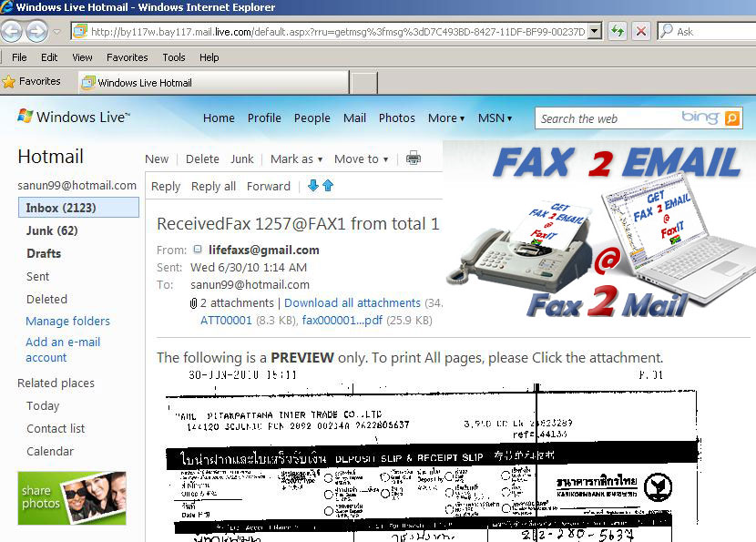Click the share photos thumbnail banner
Image resolution: width=756 pixels, height=542 pixels.
click(72, 497)
